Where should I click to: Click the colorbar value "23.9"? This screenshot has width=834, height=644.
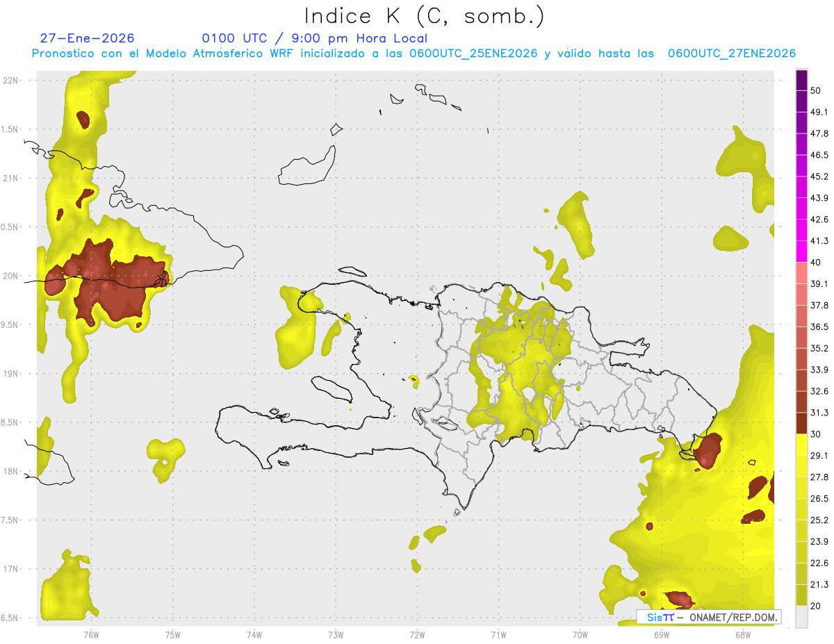(819, 542)
